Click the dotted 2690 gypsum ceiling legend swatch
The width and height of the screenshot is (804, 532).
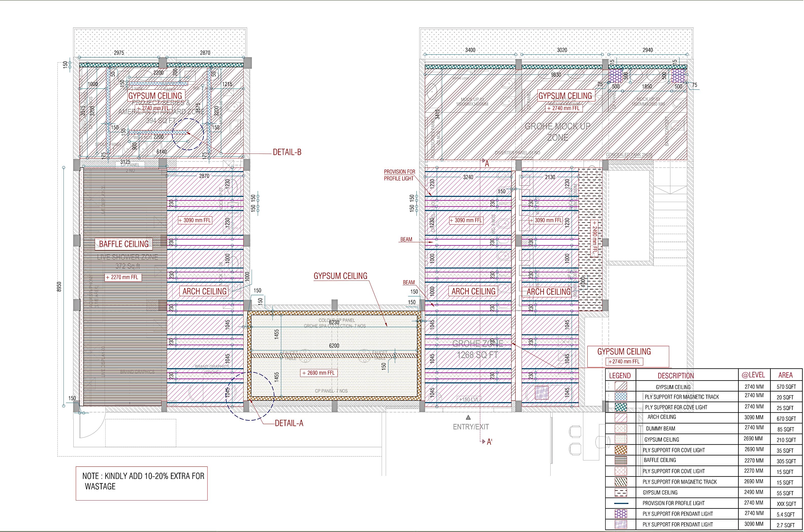point(621,439)
